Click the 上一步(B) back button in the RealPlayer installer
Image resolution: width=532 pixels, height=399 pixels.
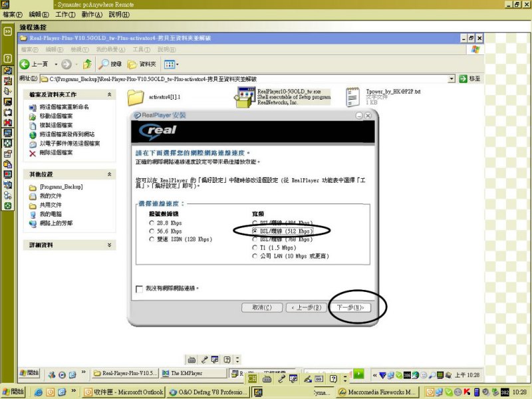tap(306, 307)
